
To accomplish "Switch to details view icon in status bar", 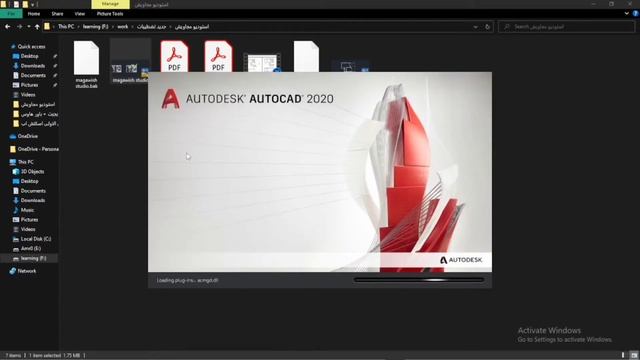I will [623, 355].
